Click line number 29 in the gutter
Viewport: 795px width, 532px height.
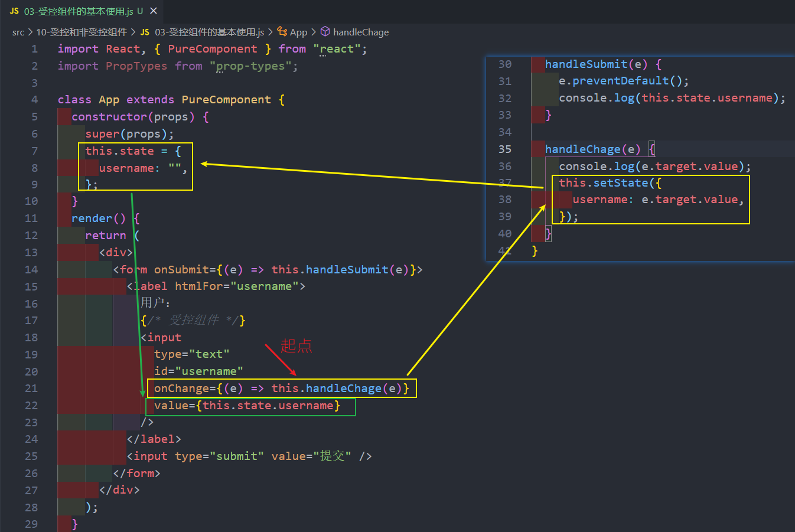[31, 524]
